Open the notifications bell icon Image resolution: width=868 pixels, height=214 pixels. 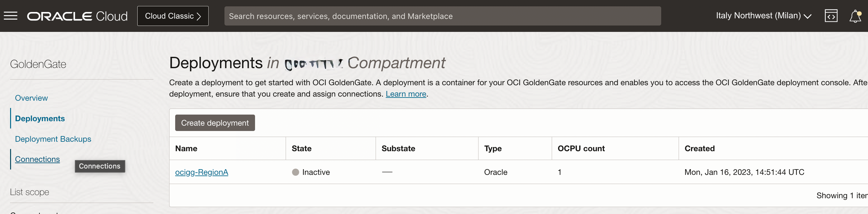[x=855, y=16]
